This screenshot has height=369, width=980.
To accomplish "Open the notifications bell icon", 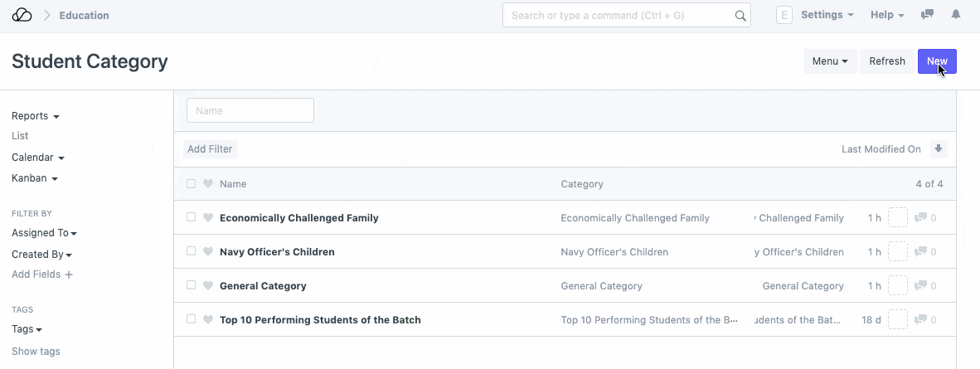I will tap(956, 15).
